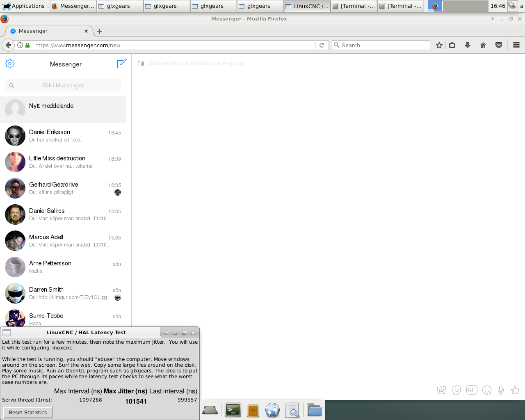Open Firefox downloads arrow icon
Viewport: 525px width, 420px height.
click(468, 45)
